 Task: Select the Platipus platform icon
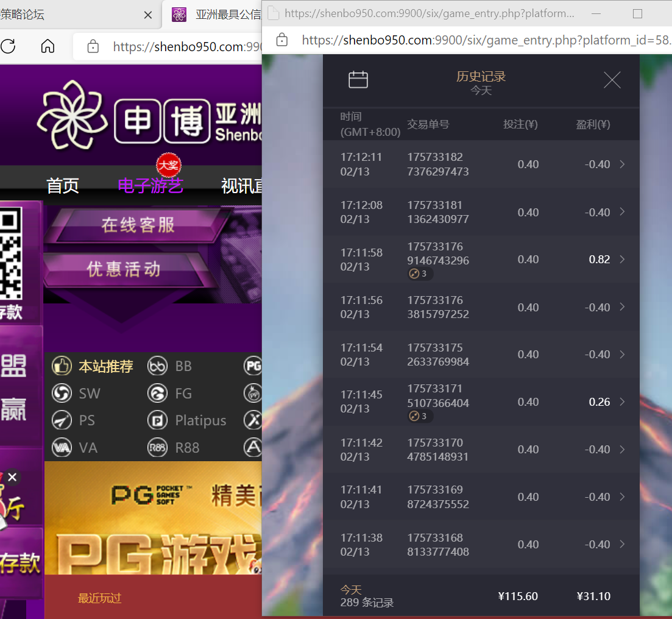[x=157, y=420]
